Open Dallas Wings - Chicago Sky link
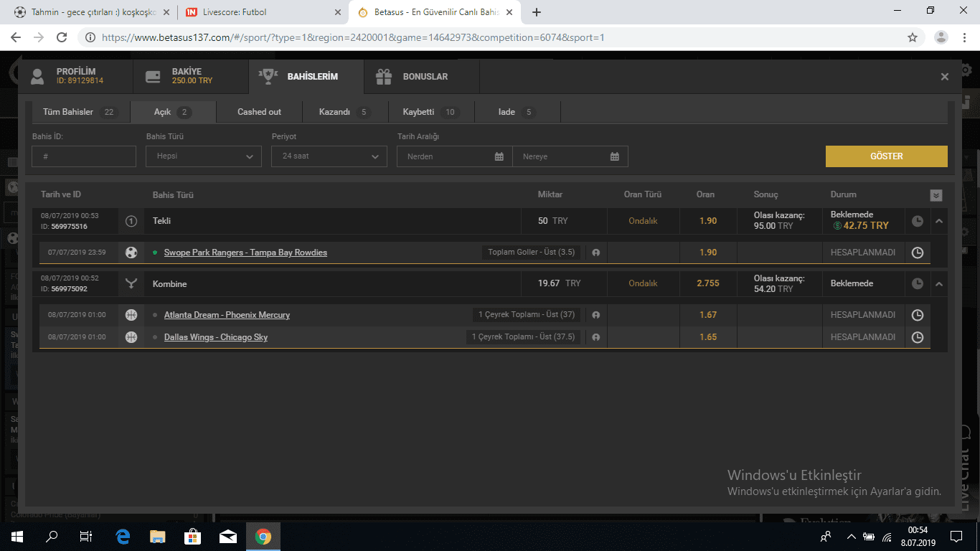This screenshot has height=551, width=980. pyautogui.click(x=216, y=337)
